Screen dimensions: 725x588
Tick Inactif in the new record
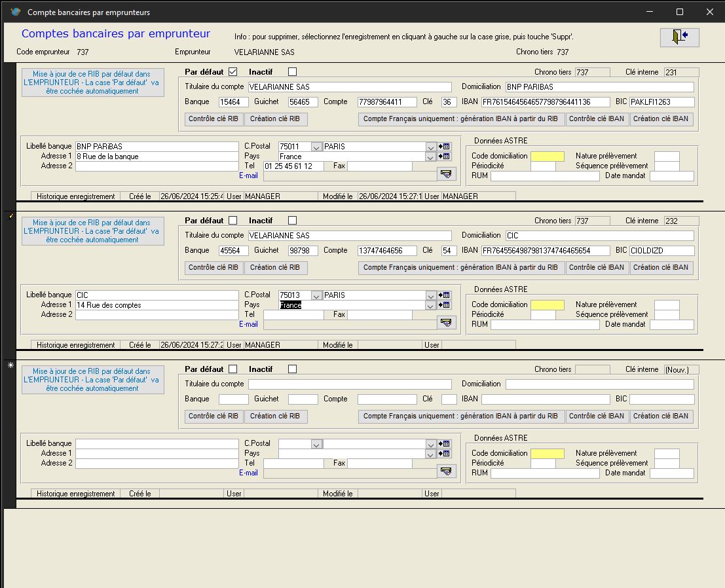point(292,369)
